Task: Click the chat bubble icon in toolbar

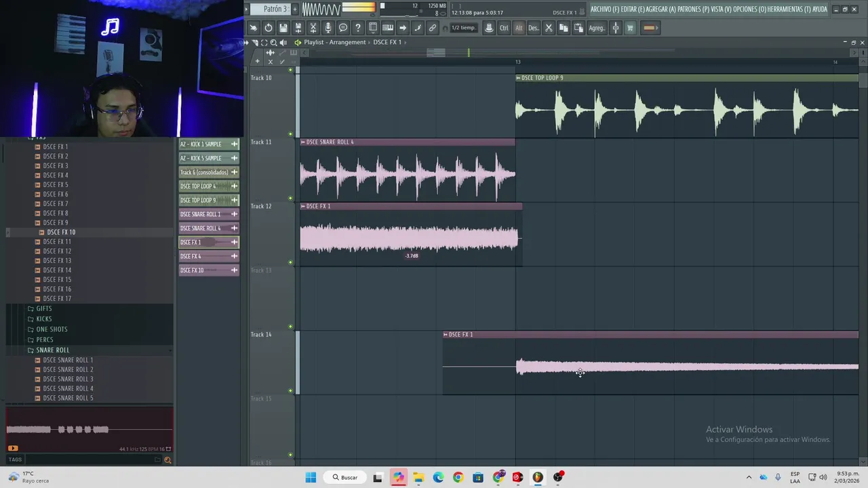Action: (x=342, y=28)
